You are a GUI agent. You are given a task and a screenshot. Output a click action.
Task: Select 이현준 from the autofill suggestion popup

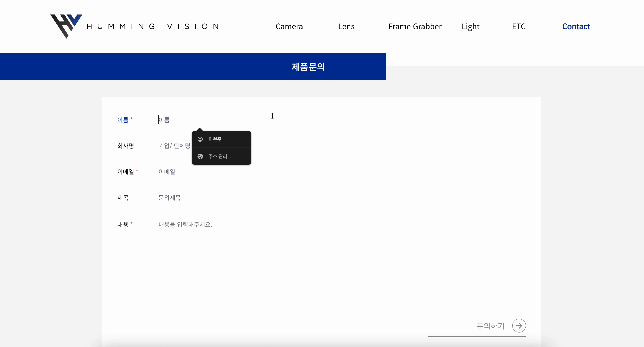pos(221,139)
